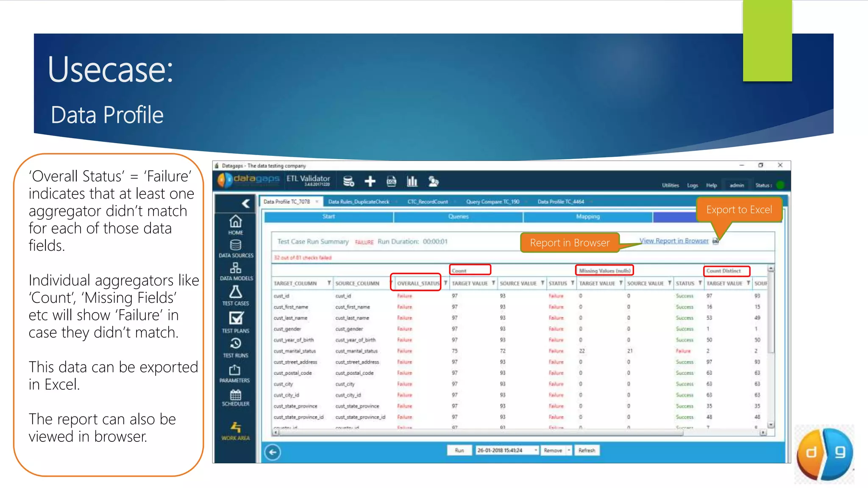
Task: Switch to Data Rules_DuplicateCheck tab
Action: click(359, 202)
